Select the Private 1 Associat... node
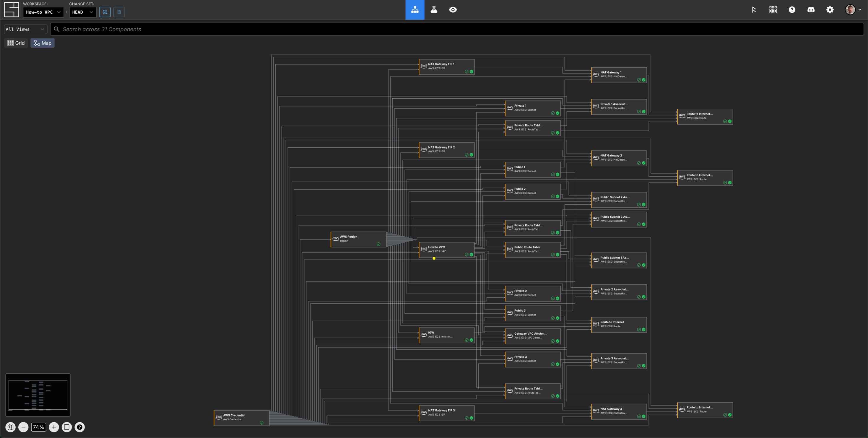The height and width of the screenshot is (438, 868). [619, 107]
